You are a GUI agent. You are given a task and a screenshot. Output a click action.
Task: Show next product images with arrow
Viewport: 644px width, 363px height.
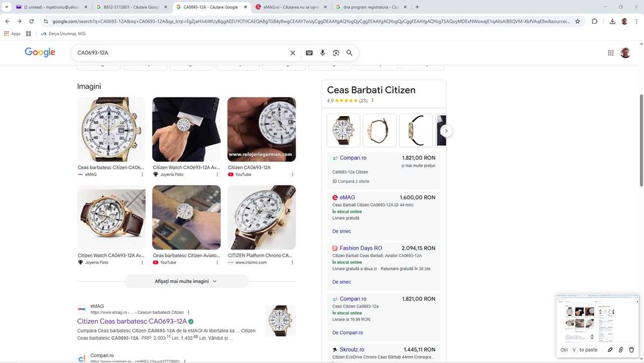pyautogui.click(x=446, y=131)
